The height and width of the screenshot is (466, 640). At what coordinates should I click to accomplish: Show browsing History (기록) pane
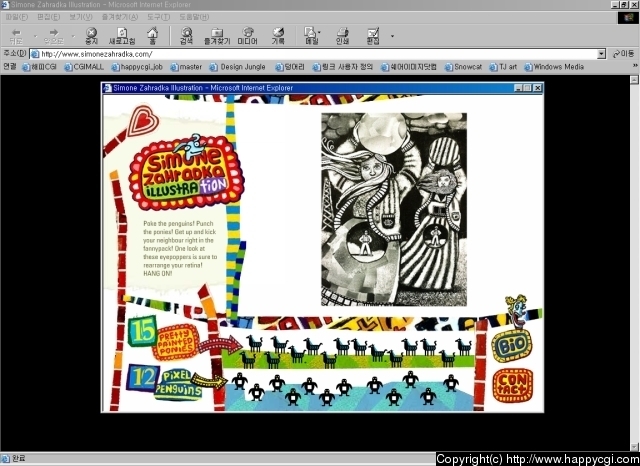pos(278,36)
